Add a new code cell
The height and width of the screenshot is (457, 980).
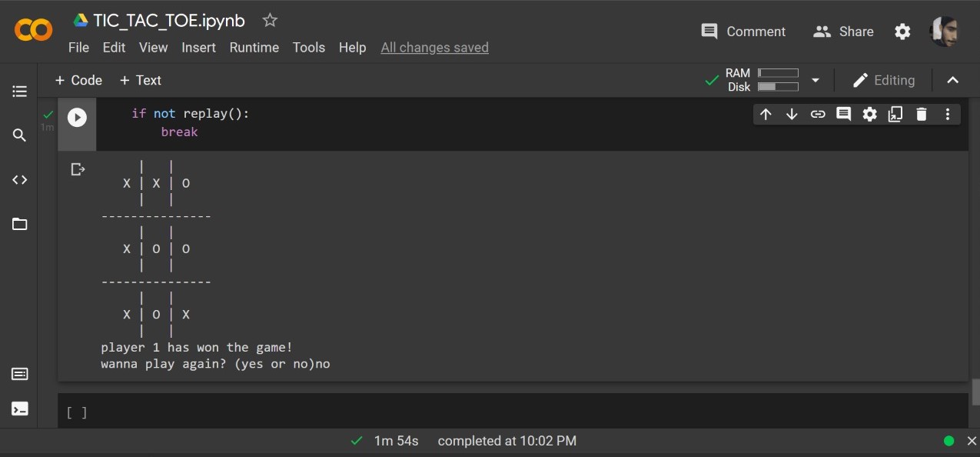pyautogui.click(x=78, y=80)
